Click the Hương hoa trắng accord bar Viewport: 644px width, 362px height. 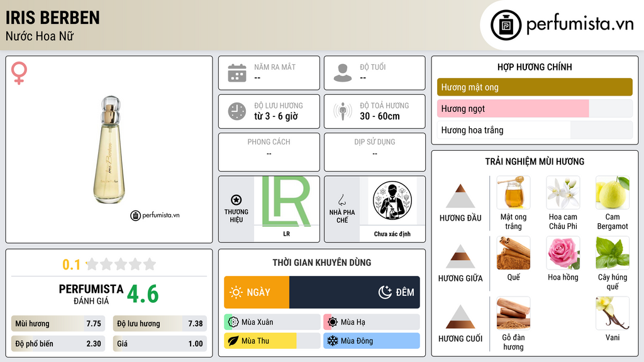click(535, 130)
